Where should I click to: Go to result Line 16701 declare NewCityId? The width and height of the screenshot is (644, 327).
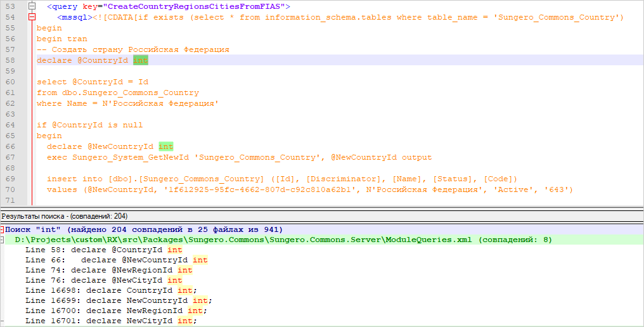[111, 321]
